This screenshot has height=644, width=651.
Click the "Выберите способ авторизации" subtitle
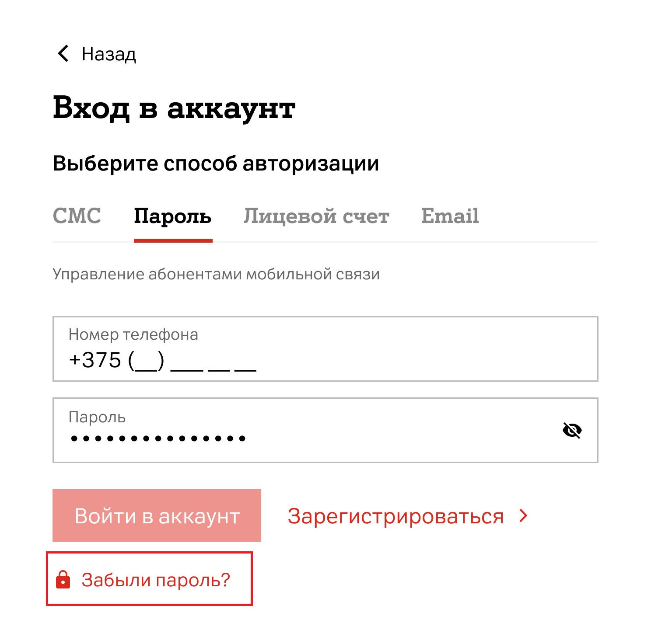pos(216,164)
